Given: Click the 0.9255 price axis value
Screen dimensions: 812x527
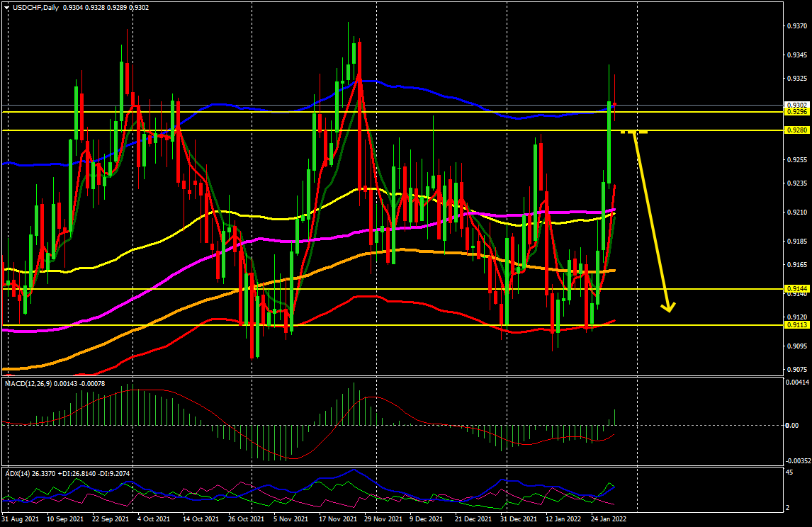Looking at the screenshot, I should (797, 160).
